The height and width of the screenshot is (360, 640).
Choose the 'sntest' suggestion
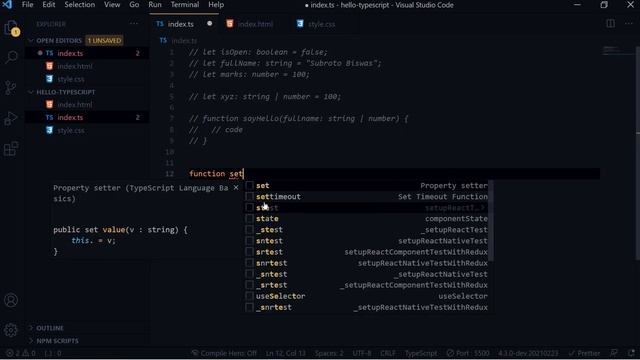[367, 241]
